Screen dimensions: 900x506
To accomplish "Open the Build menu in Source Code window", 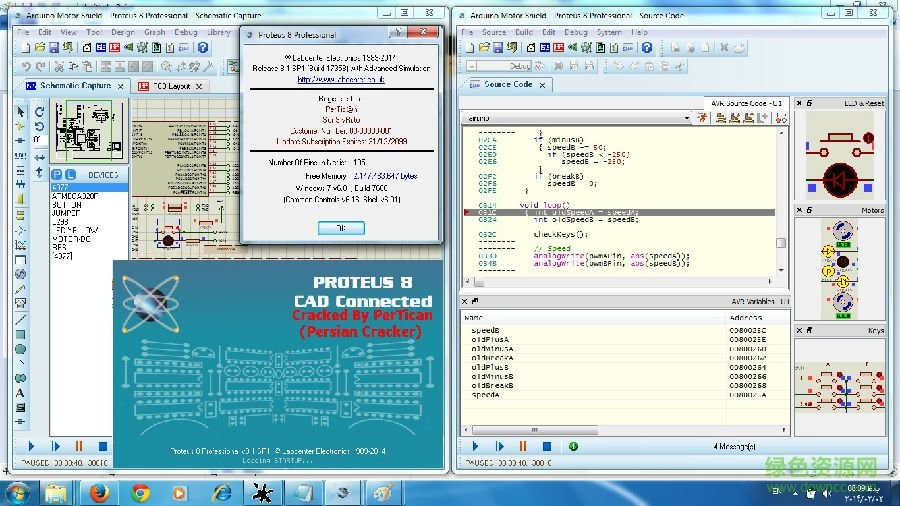I will tap(522, 32).
